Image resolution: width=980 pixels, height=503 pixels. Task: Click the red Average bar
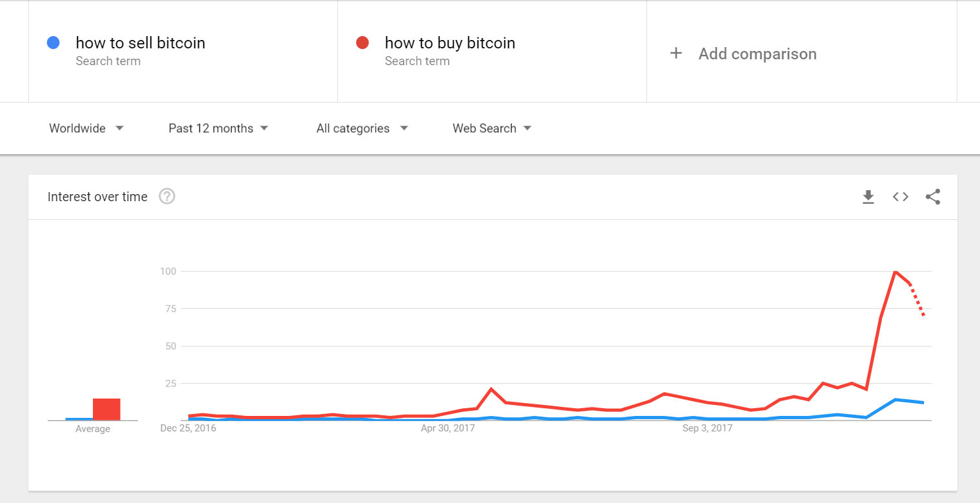coord(106,409)
